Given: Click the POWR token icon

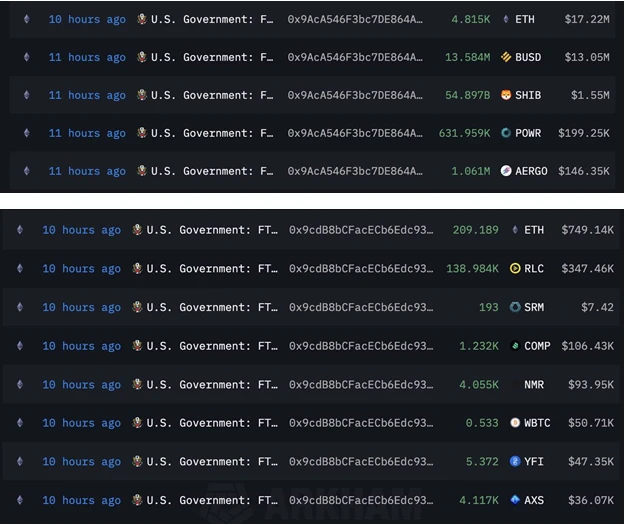Looking at the screenshot, I should coord(506,133).
